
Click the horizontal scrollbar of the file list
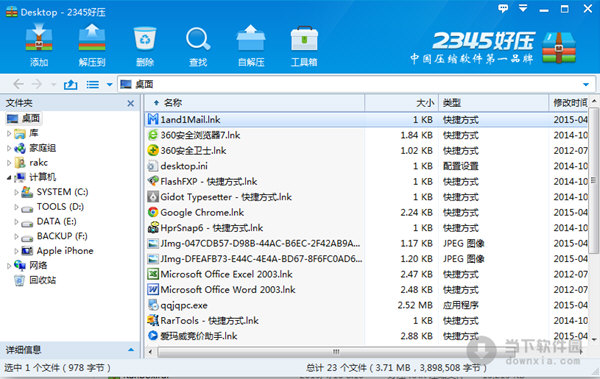336,351
